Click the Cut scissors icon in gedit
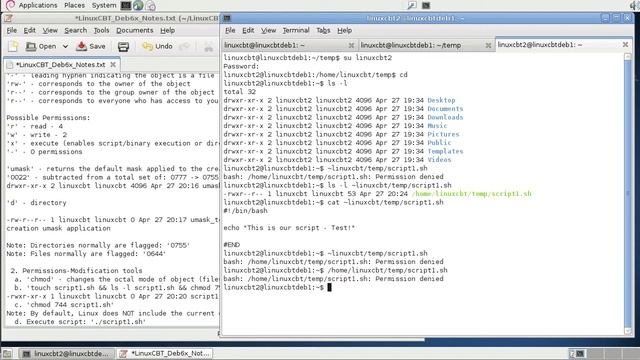640x360 pixels. tap(209, 47)
